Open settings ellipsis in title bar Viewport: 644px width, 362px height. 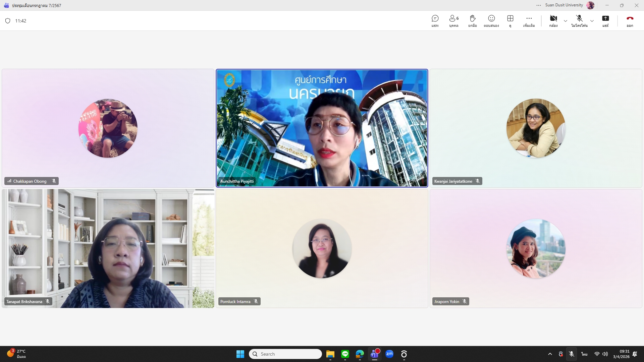click(538, 5)
